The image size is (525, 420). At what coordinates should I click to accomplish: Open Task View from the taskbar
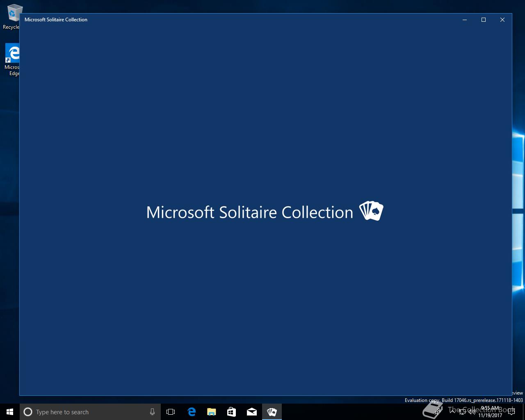click(171, 412)
